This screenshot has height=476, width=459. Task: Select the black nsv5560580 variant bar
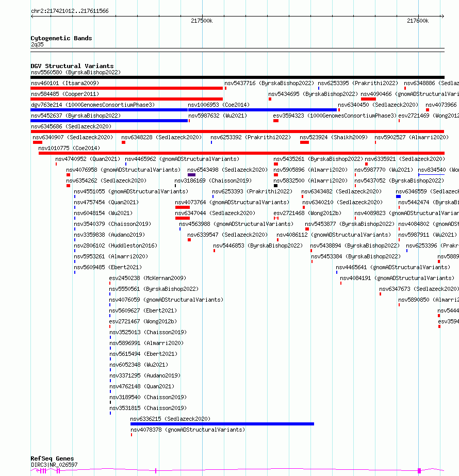pyautogui.click(x=237, y=77)
